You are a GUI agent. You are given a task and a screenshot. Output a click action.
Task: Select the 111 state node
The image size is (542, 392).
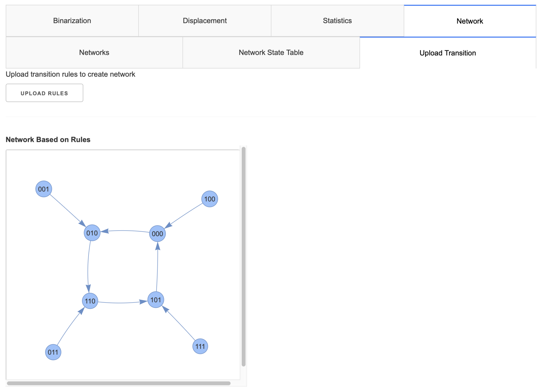coord(200,346)
